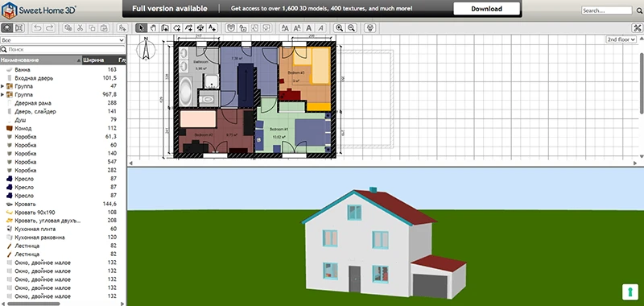Screen dimensions: 644x306
Task: Open preferences with tools icon
Action: click(637, 28)
